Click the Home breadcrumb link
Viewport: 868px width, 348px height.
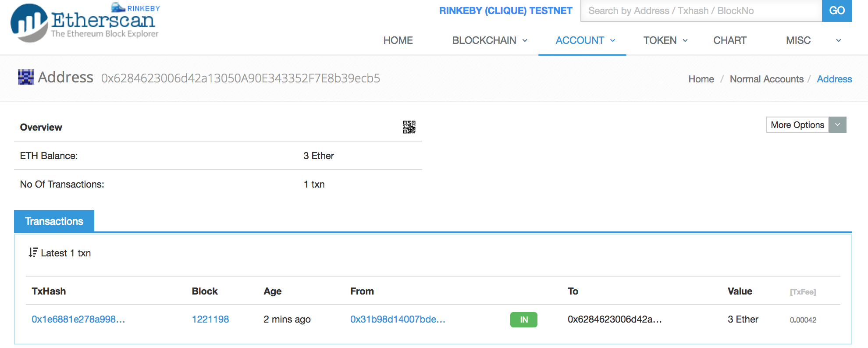point(701,79)
